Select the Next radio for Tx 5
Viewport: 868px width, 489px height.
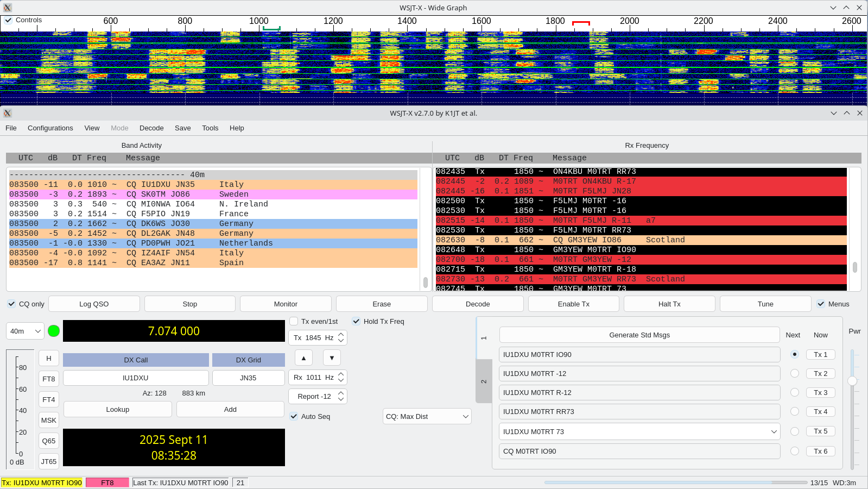click(x=795, y=431)
